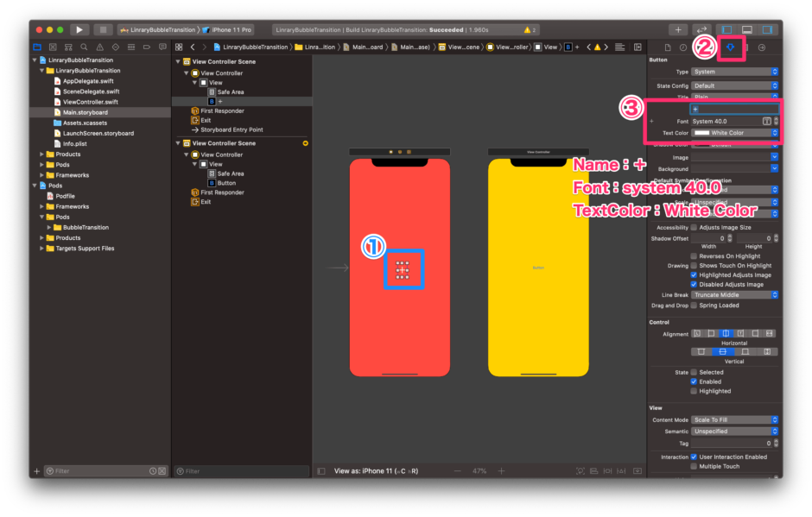Open the Text Color White Color swatch

pyautogui.click(x=734, y=132)
